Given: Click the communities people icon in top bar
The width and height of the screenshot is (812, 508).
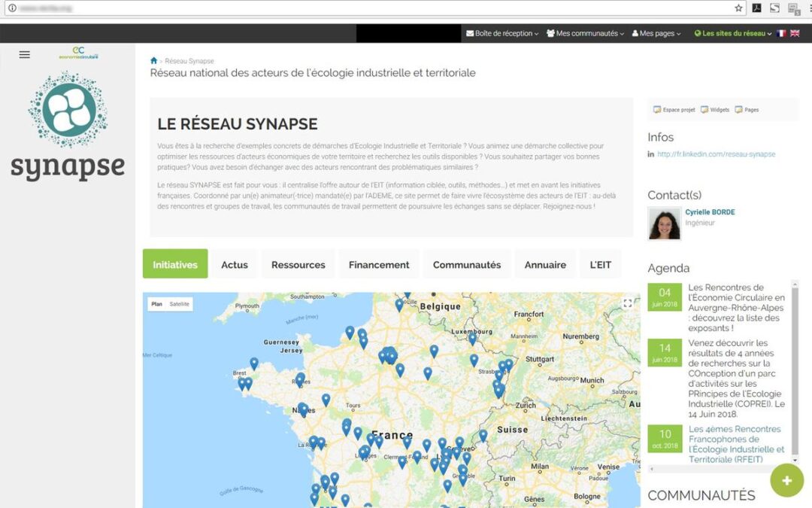Looking at the screenshot, I should click(550, 33).
